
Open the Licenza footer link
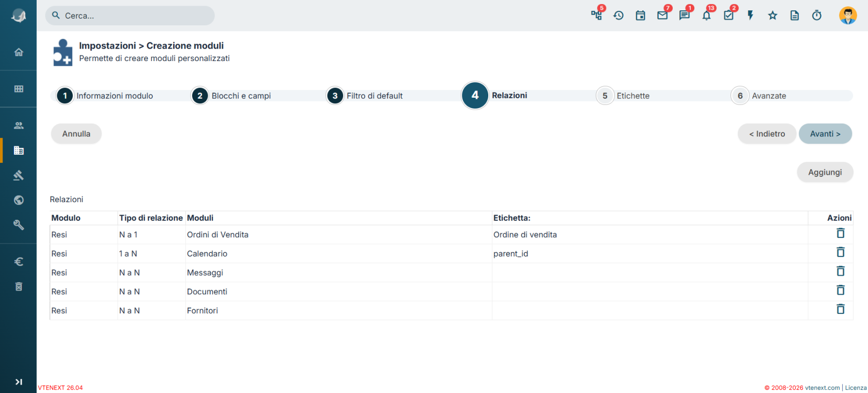point(856,388)
